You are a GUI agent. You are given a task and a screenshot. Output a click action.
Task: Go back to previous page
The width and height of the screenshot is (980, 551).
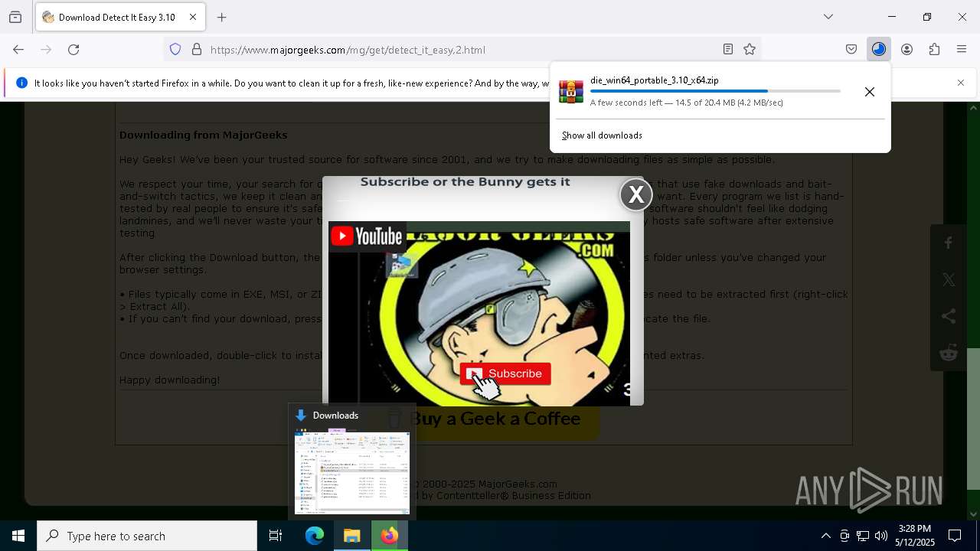point(18,50)
